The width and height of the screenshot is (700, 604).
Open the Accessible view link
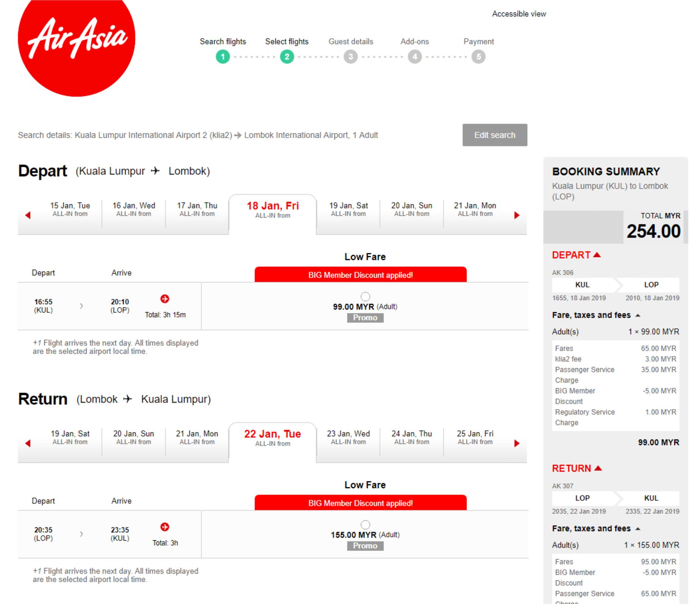519,14
